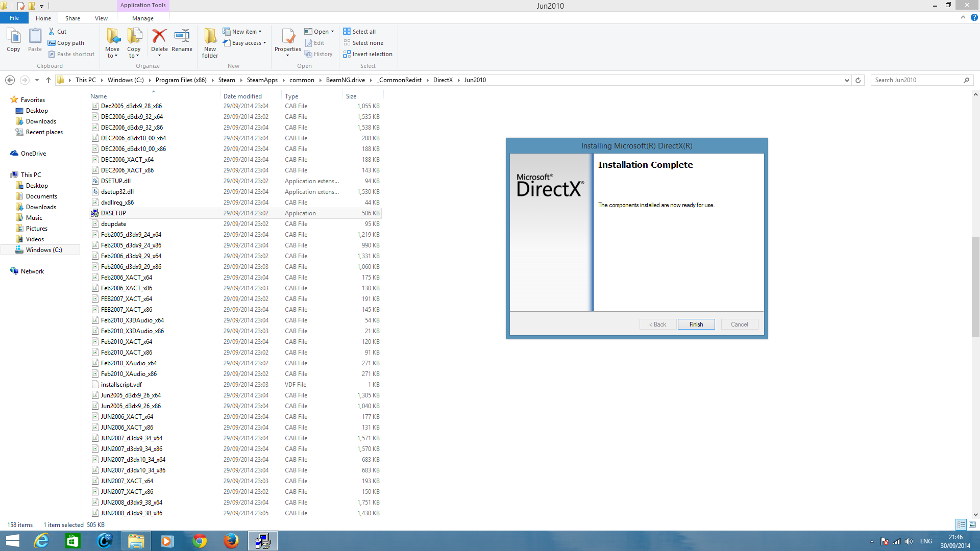This screenshot has height=551, width=980.
Task: Expand hidden tray icons arrow
Action: [x=872, y=541]
